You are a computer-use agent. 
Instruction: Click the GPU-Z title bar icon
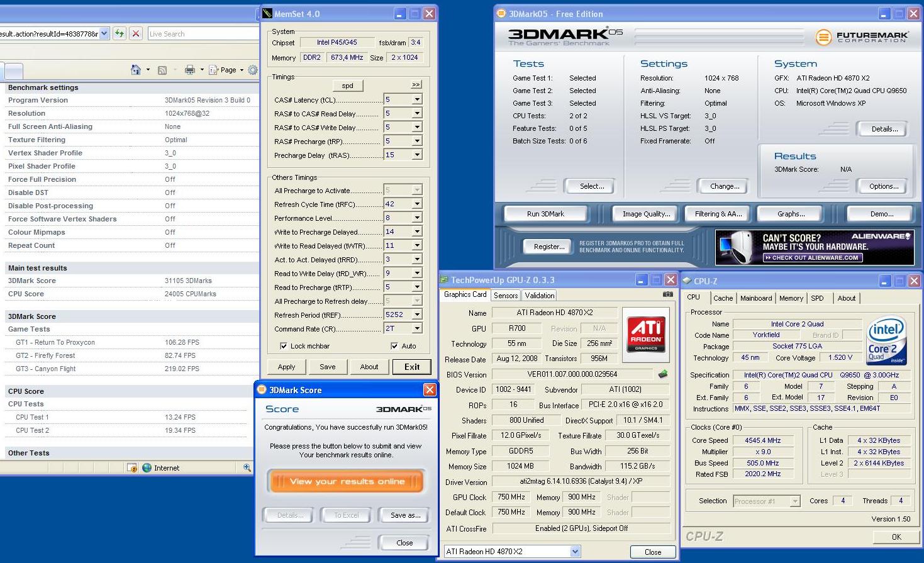[444, 280]
